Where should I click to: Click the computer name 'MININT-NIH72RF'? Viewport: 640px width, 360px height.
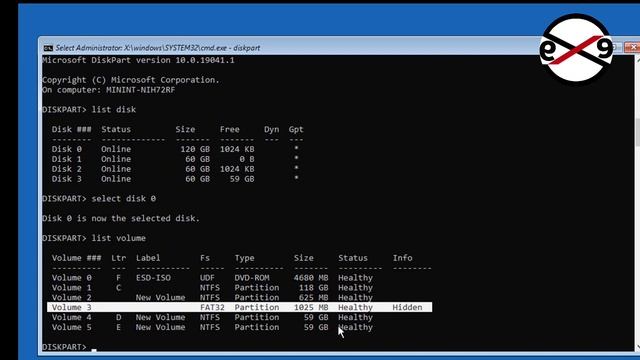(140, 90)
